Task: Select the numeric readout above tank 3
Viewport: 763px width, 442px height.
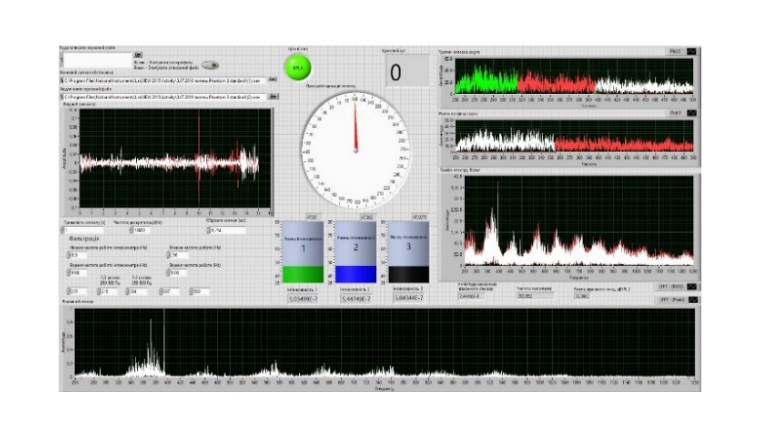Action: [x=419, y=217]
